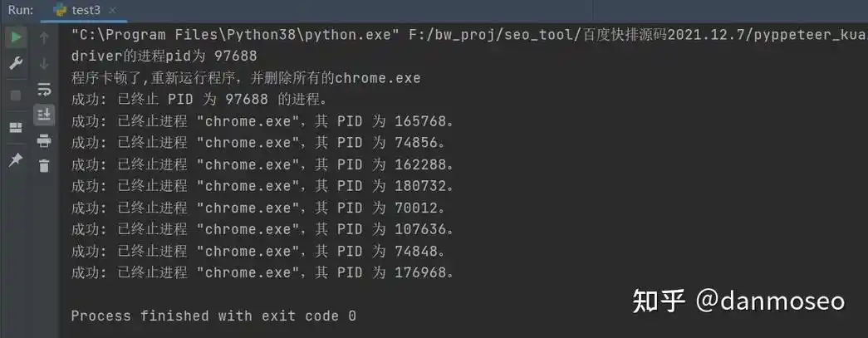This screenshot has width=868, height=338.
Task: Click the driver pid 97688 output line
Action: 164,56
